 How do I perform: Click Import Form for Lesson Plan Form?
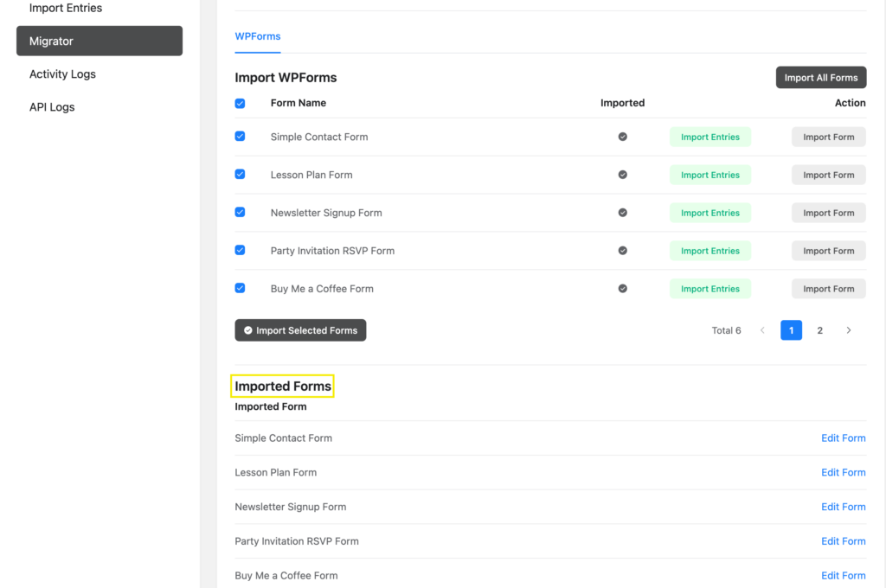[828, 175]
